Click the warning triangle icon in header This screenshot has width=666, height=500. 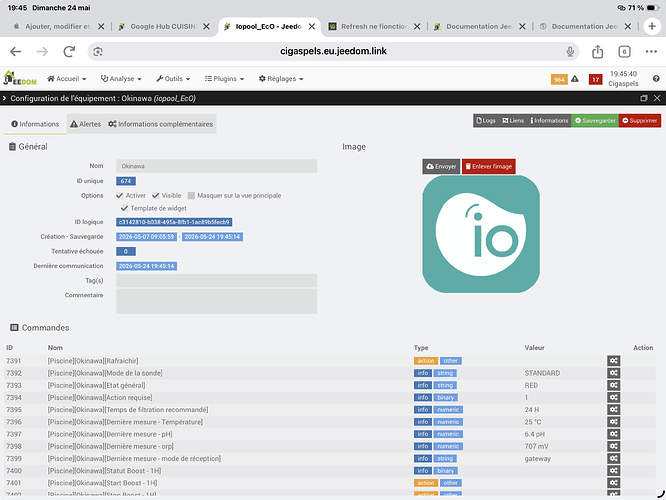(x=575, y=79)
